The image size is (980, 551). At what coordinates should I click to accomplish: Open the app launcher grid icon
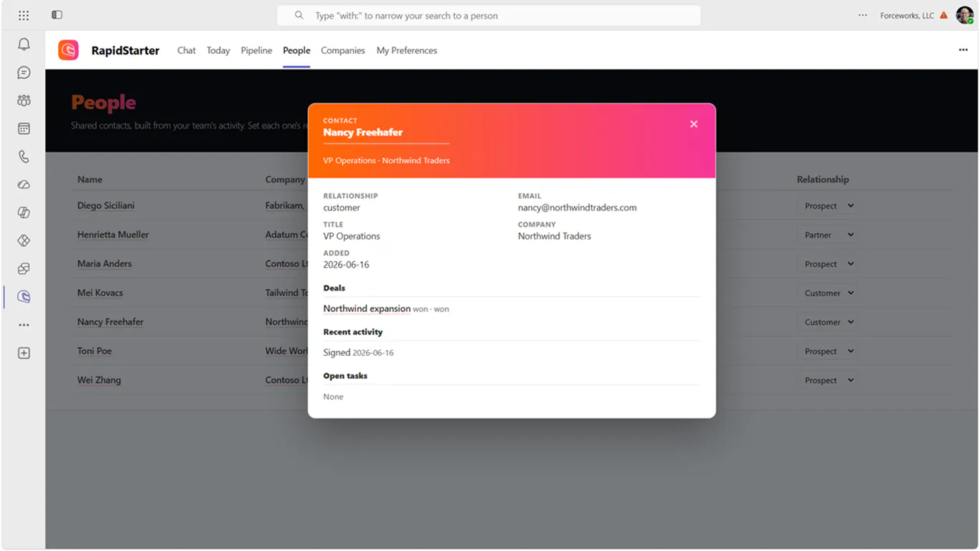pos(24,15)
